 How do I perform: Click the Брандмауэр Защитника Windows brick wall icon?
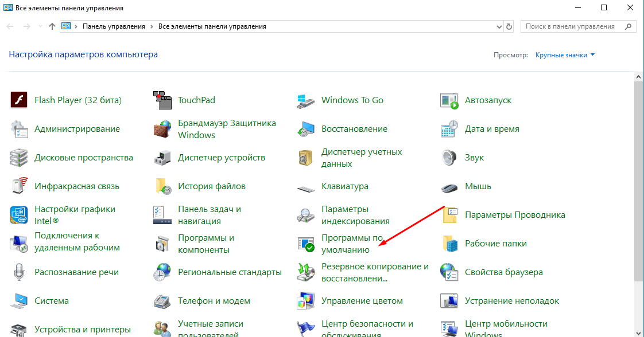[162, 129]
